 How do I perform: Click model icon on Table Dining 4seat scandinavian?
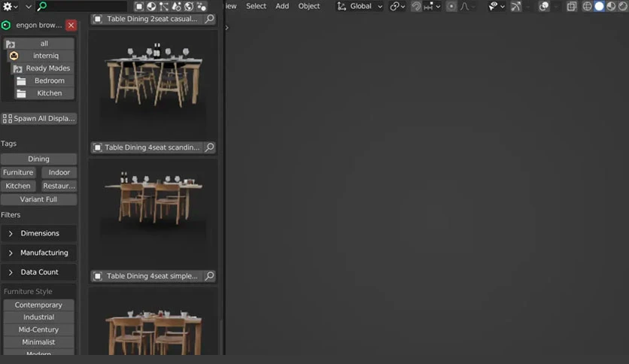click(x=98, y=147)
